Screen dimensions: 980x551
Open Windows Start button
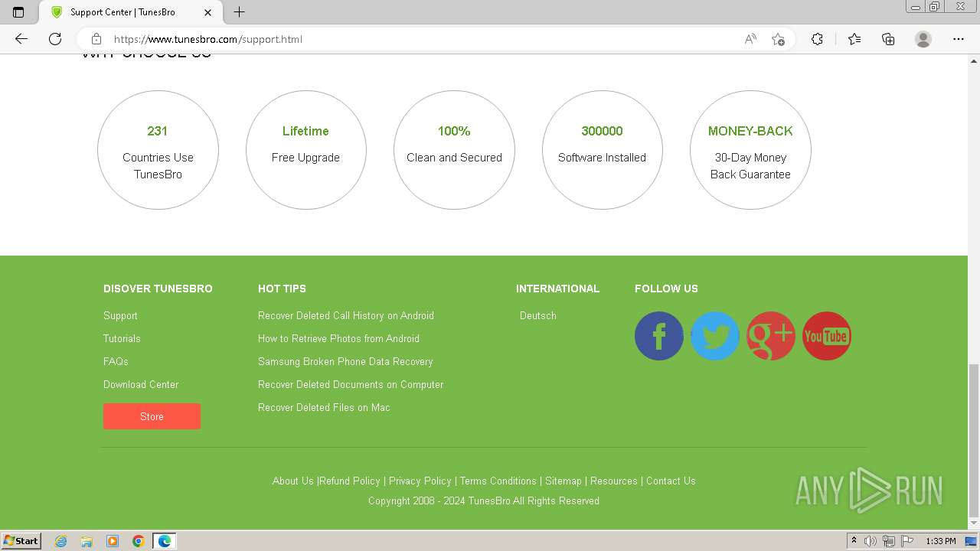tap(21, 541)
